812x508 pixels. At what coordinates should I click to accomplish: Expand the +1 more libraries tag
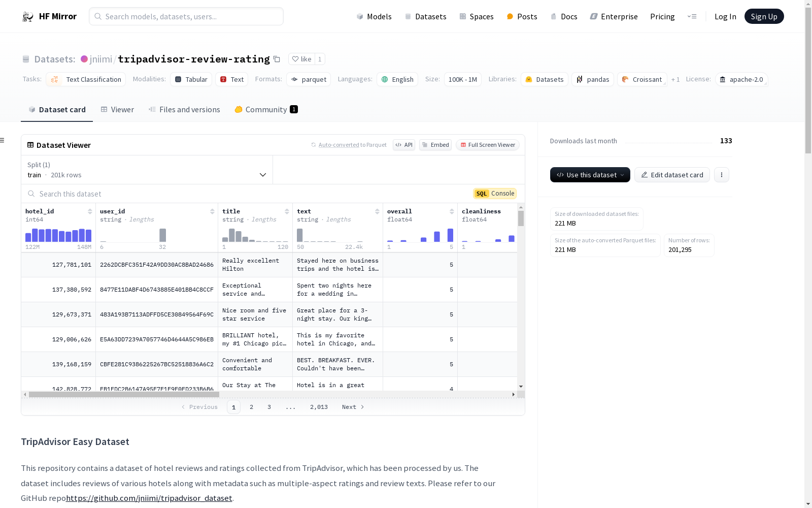pyautogui.click(x=675, y=79)
